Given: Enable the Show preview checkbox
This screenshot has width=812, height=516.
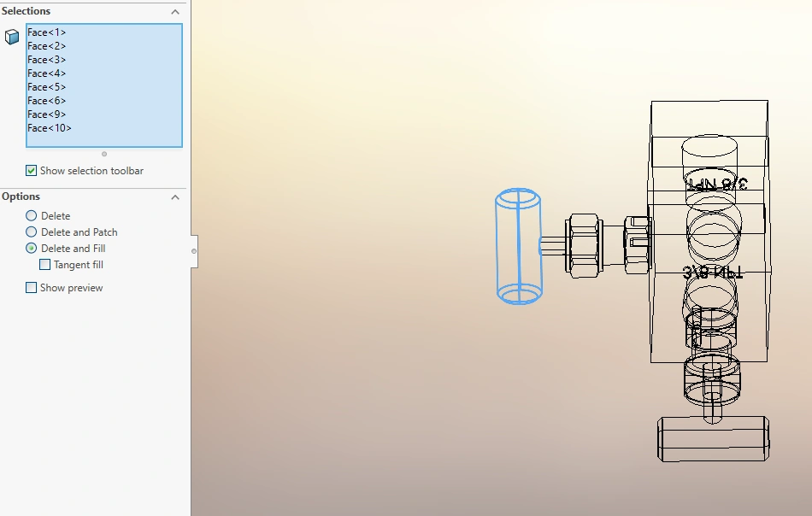Looking at the screenshot, I should 31,288.
